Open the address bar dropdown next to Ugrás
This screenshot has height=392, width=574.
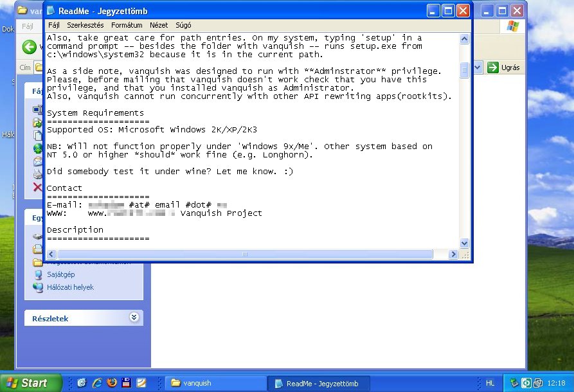(478, 67)
